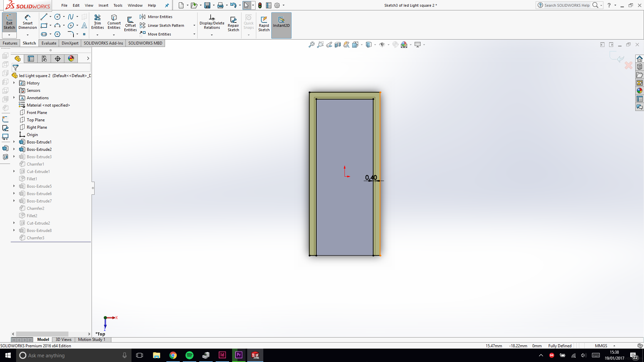Select the Smart Dimension tool
Image resolution: width=644 pixels, height=362 pixels.
(28, 22)
